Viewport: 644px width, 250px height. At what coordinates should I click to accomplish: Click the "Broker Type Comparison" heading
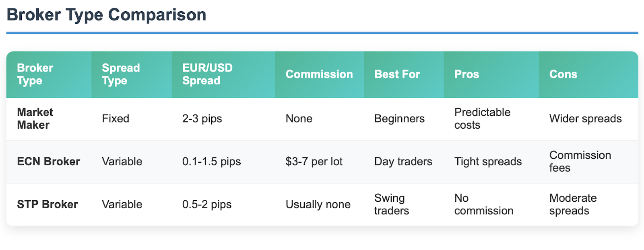(107, 15)
